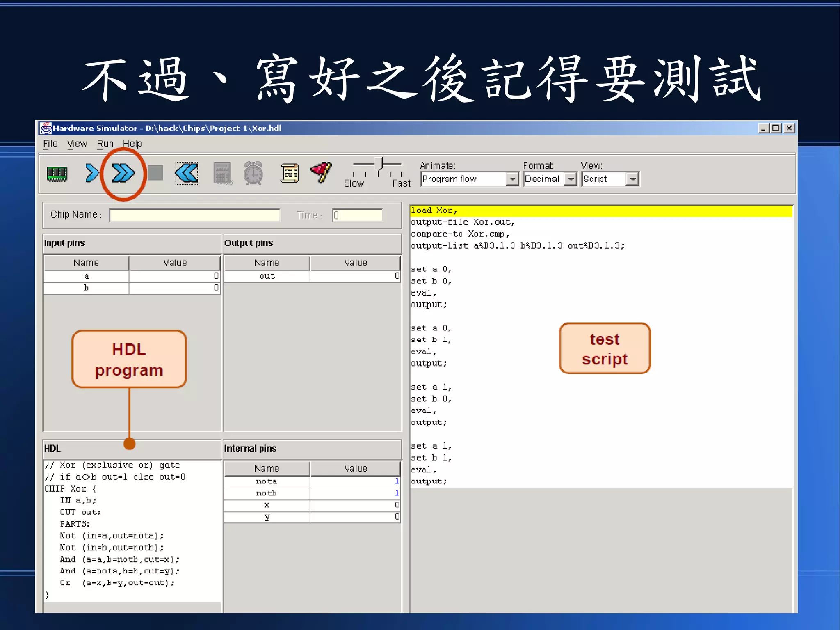This screenshot has width=840, height=630.
Task: Open the Animate dropdown
Action: (512, 179)
